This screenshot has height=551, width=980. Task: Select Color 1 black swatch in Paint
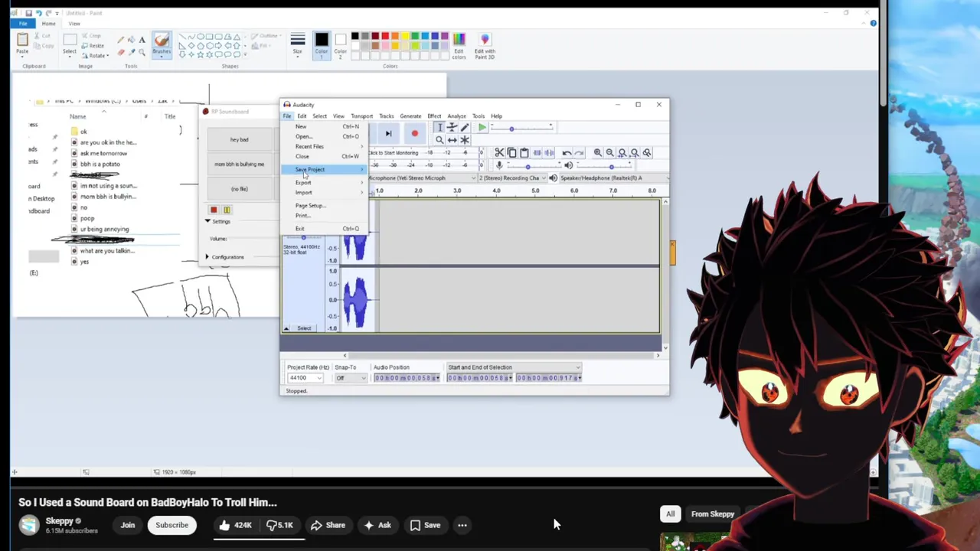coord(322,44)
